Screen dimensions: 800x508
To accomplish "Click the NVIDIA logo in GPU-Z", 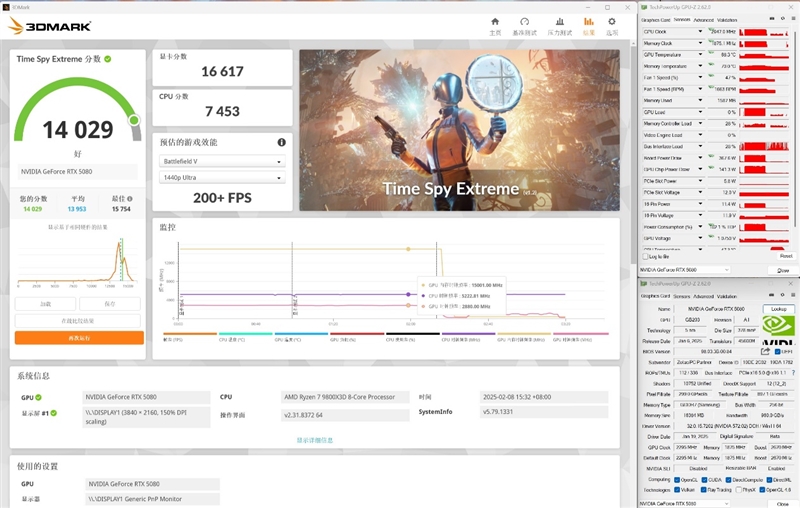I will pyautogui.click(x=777, y=326).
